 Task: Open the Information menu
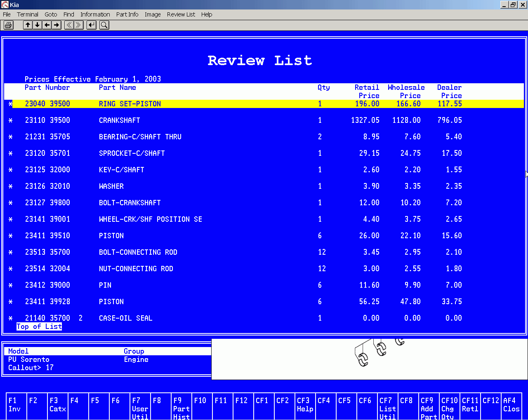tap(95, 14)
